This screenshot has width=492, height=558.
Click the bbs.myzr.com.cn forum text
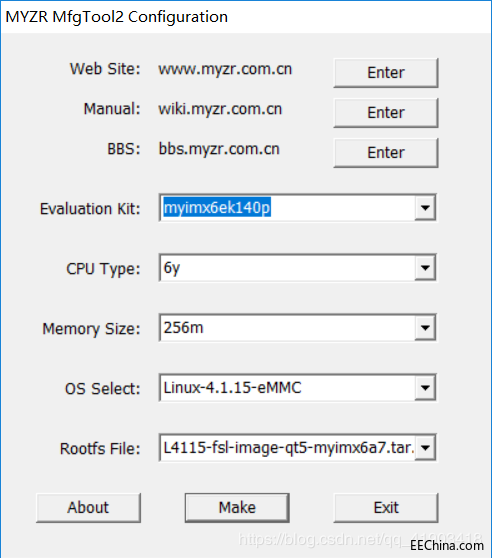pyautogui.click(x=219, y=149)
